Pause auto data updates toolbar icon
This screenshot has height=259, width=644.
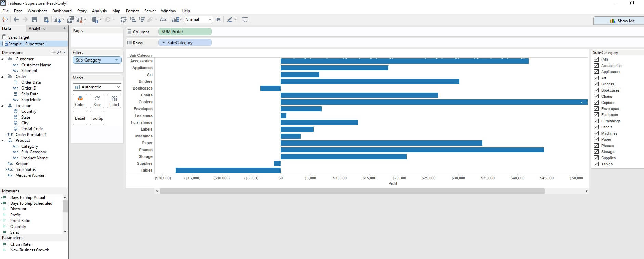(x=95, y=20)
